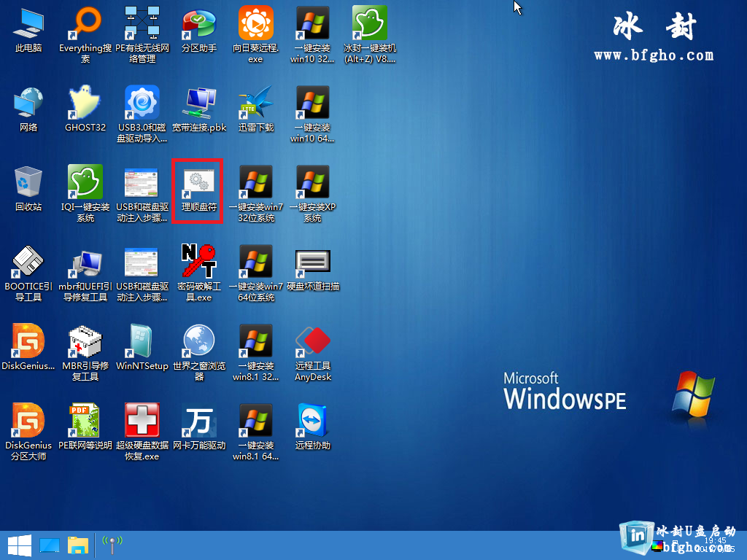Open the 回收站 recycle bin
The height and width of the screenshot is (560, 747).
pyautogui.click(x=28, y=189)
